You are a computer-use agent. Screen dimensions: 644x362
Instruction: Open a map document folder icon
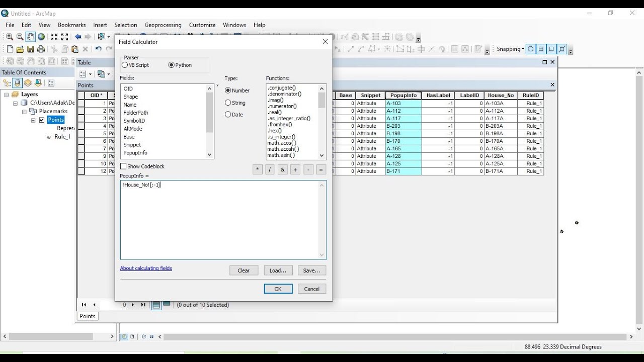[20, 49]
